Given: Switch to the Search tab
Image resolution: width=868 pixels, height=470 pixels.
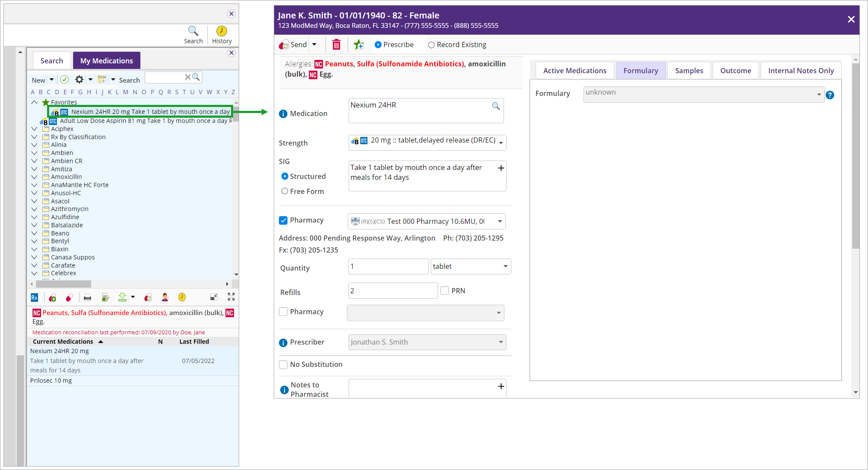Looking at the screenshot, I should (52, 61).
